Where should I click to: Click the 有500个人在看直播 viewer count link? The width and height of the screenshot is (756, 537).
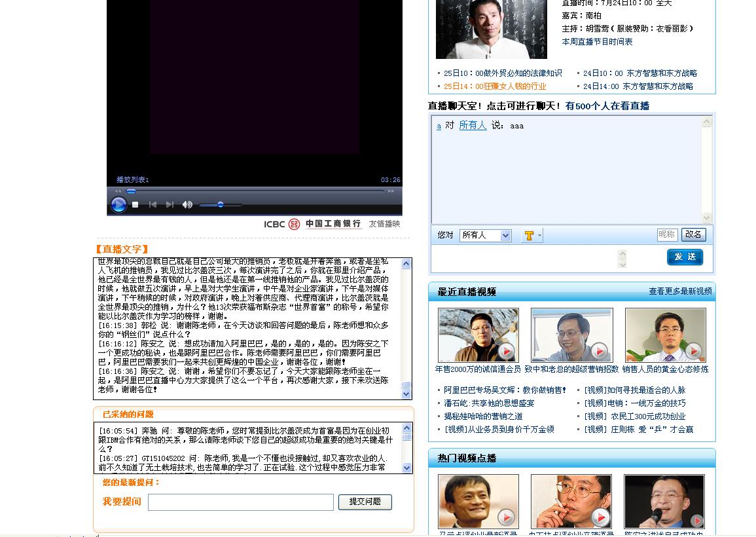[x=607, y=106]
